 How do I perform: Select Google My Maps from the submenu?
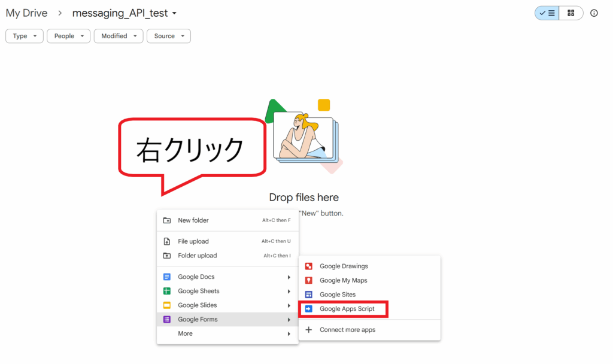click(369, 280)
